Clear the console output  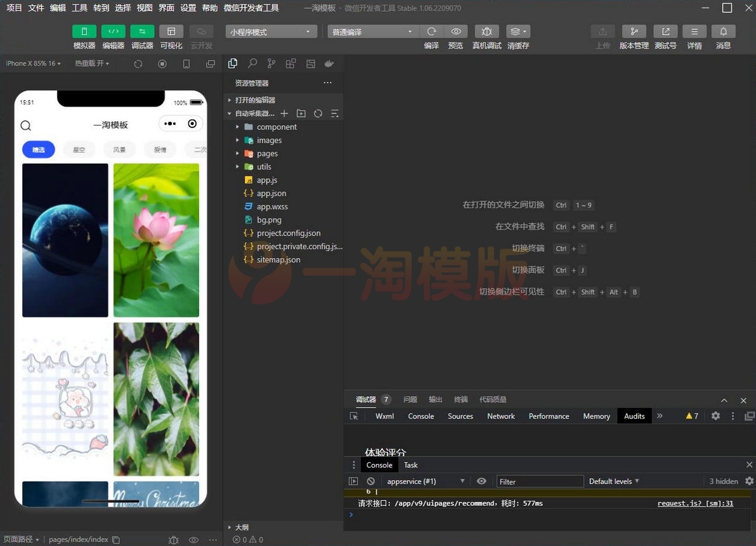click(x=371, y=481)
